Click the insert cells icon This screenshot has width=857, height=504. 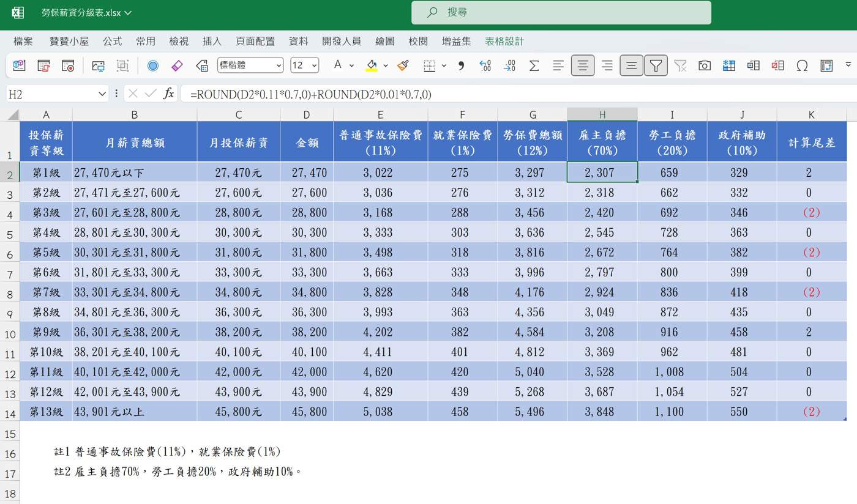tap(753, 65)
